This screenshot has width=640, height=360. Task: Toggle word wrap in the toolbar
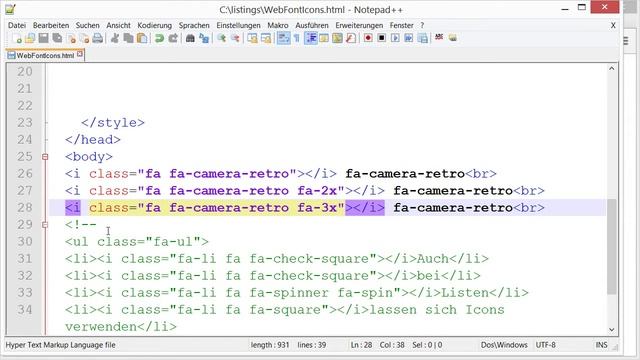283,38
